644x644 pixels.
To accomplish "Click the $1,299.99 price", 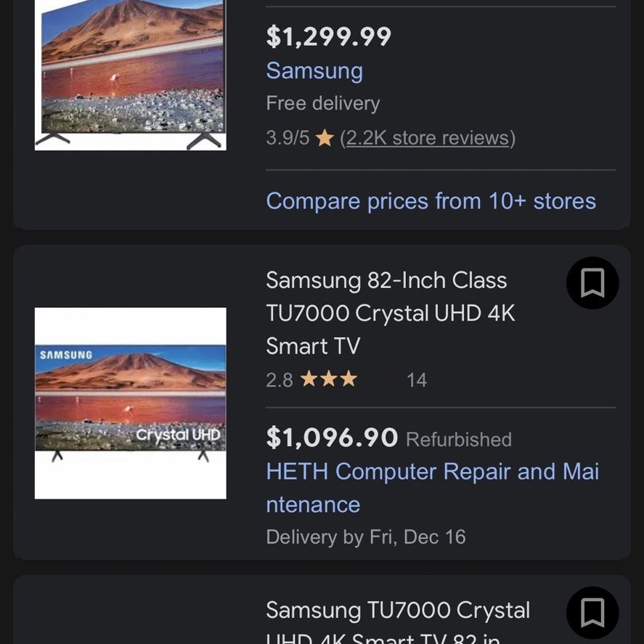I will tap(329, 36).
